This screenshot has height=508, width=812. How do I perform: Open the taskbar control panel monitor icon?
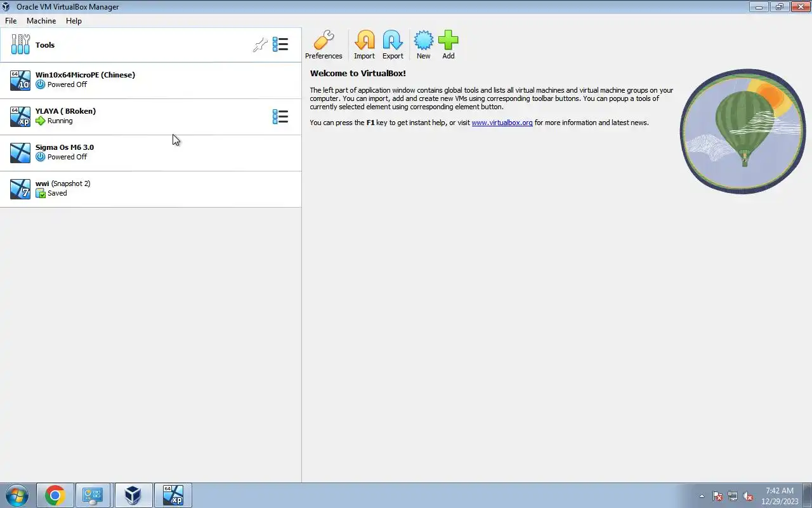pos(93,495)
